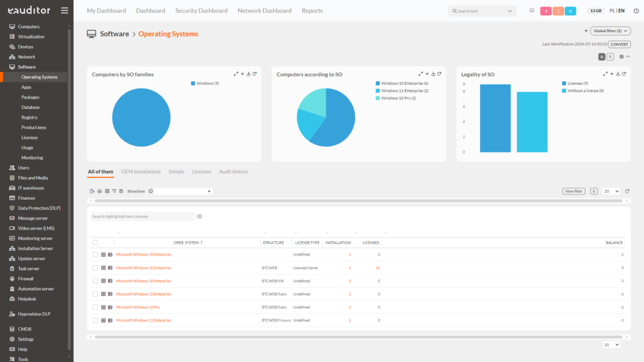Check the select-all checkbox in the table header
Screen dimensions: 644x362
click(96, 242)
